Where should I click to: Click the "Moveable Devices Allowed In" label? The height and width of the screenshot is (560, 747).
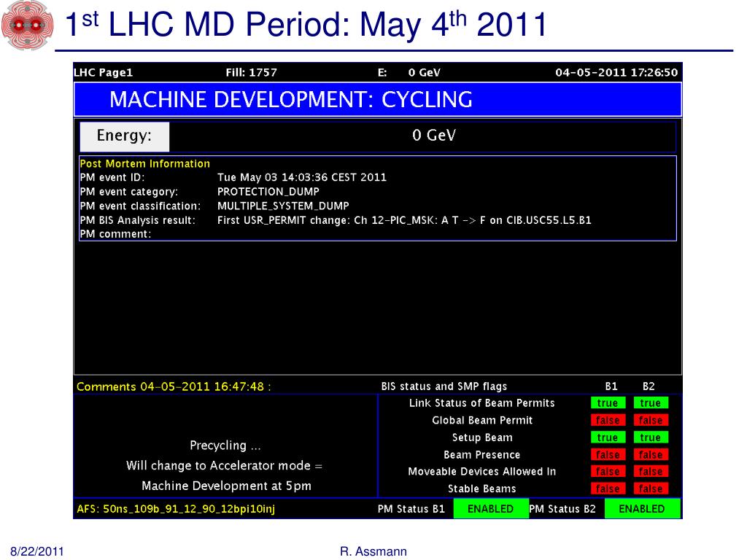tap(481, 472)
